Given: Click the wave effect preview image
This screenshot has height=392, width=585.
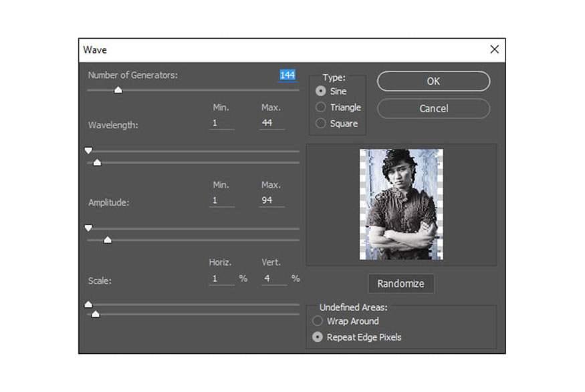Looking at the screenshot, I should click(x=401, y=204).
